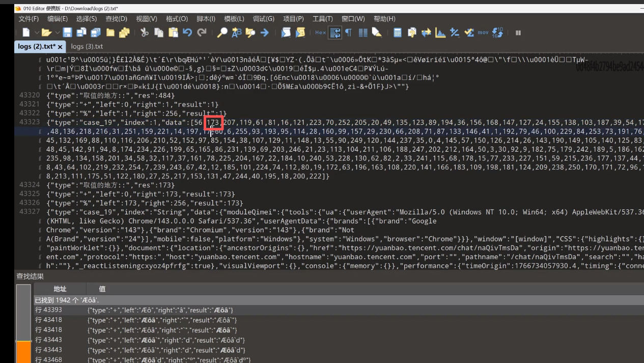Click the Run Script scroll icon

tap(286, 33)
